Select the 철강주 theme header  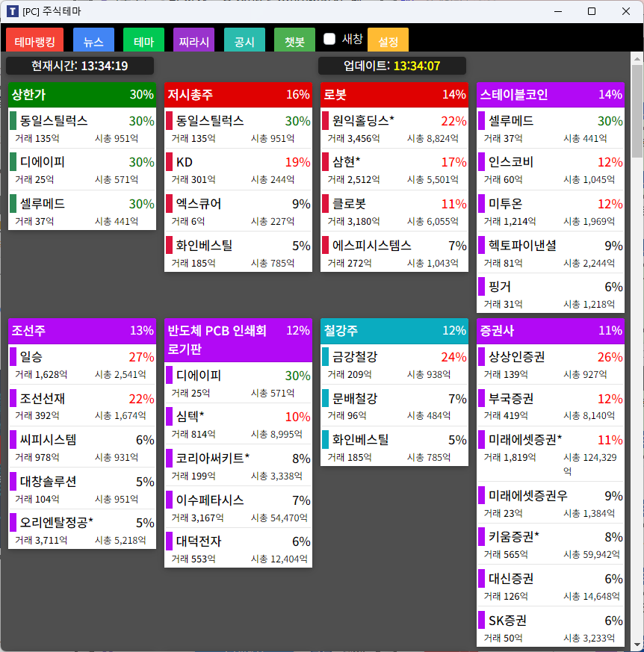(394, 331)
